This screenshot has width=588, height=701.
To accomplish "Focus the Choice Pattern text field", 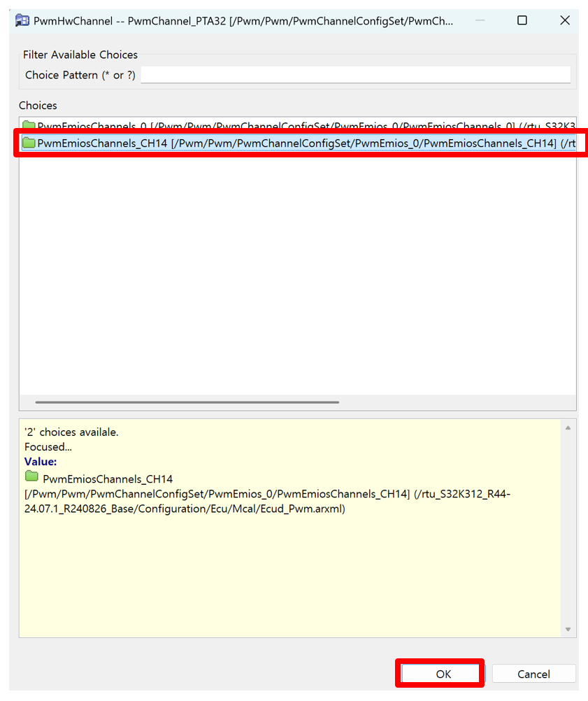I will click(355, 75).
